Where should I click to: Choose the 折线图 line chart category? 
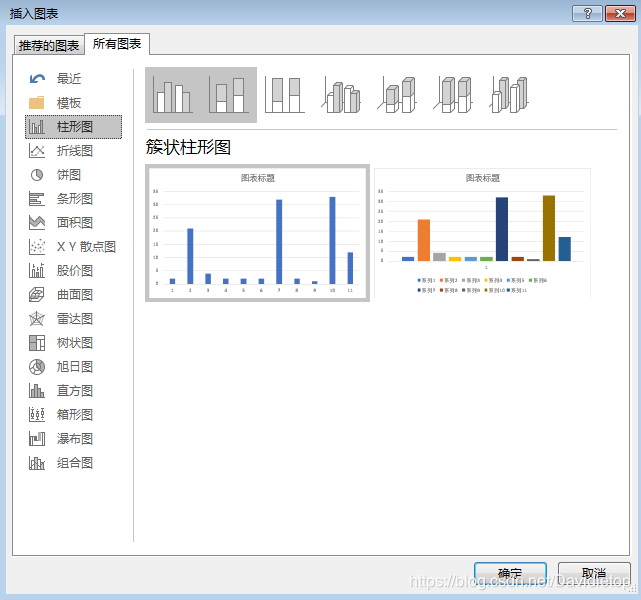(74, 151)
